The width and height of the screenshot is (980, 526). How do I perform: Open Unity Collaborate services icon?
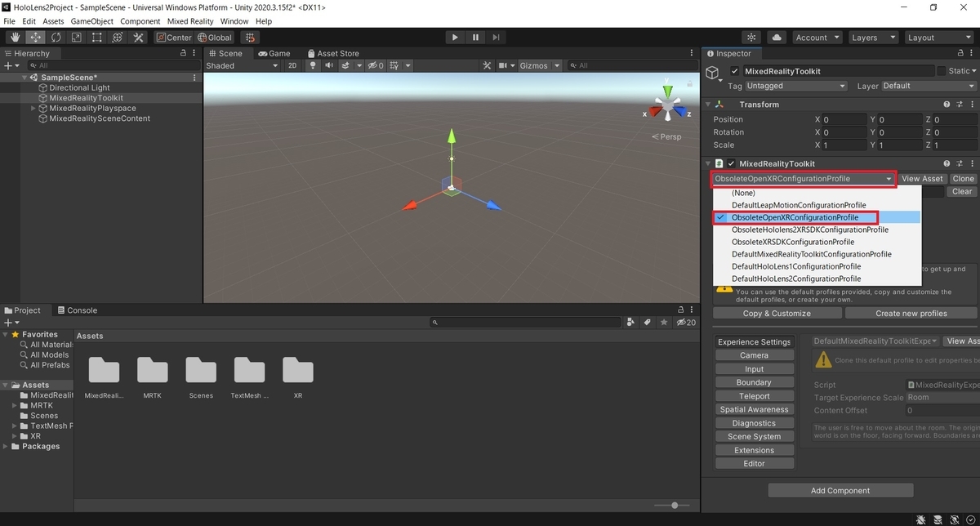point(751,38)
